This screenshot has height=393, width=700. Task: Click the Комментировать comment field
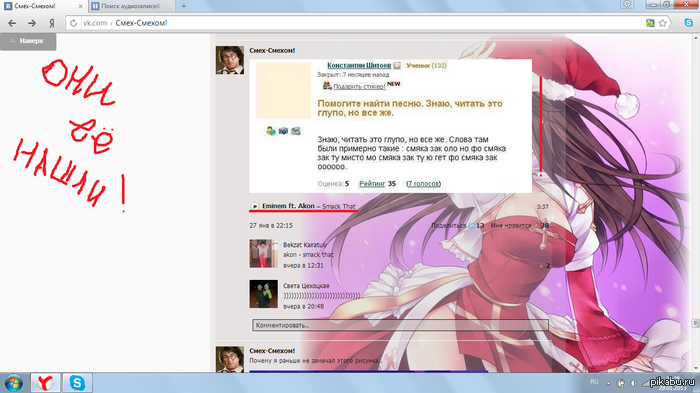pyautogui.click(x=400, y=325)
